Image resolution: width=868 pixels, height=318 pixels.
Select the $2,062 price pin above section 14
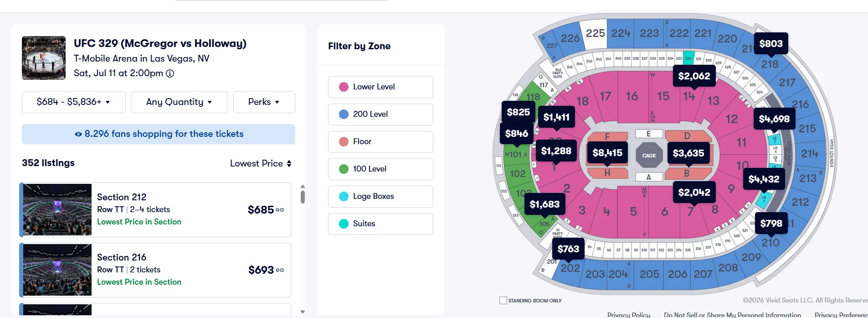pos(694,76)
